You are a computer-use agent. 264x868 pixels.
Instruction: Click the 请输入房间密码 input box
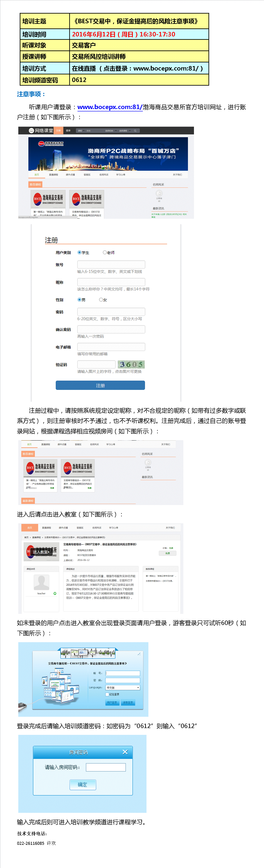[106, 767]
